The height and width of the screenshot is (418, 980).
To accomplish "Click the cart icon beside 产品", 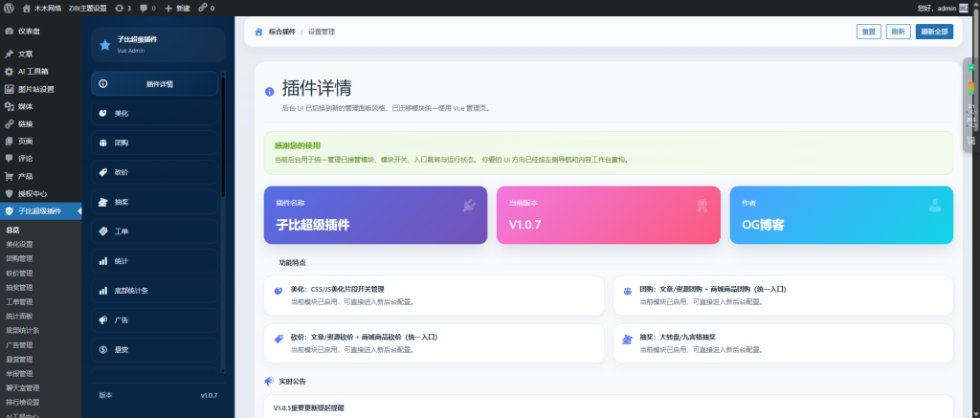I will [x=9, y=176].
